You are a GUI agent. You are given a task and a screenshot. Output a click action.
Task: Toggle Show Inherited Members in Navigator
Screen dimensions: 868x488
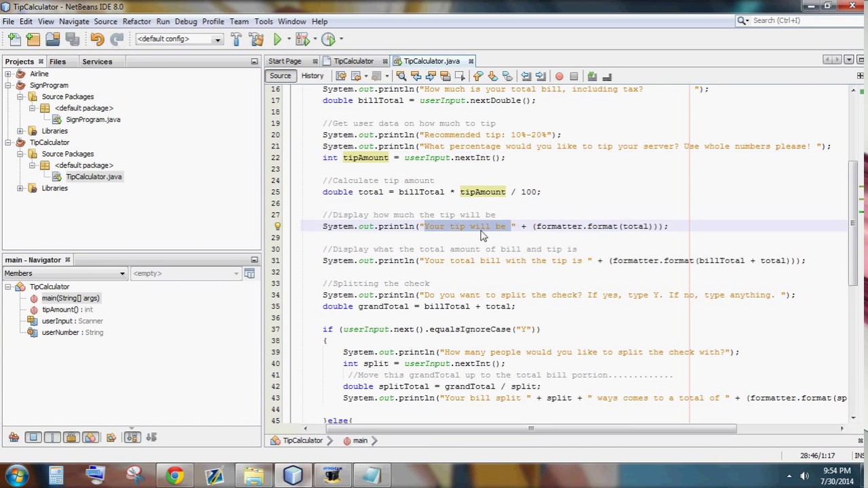(14, 437)
